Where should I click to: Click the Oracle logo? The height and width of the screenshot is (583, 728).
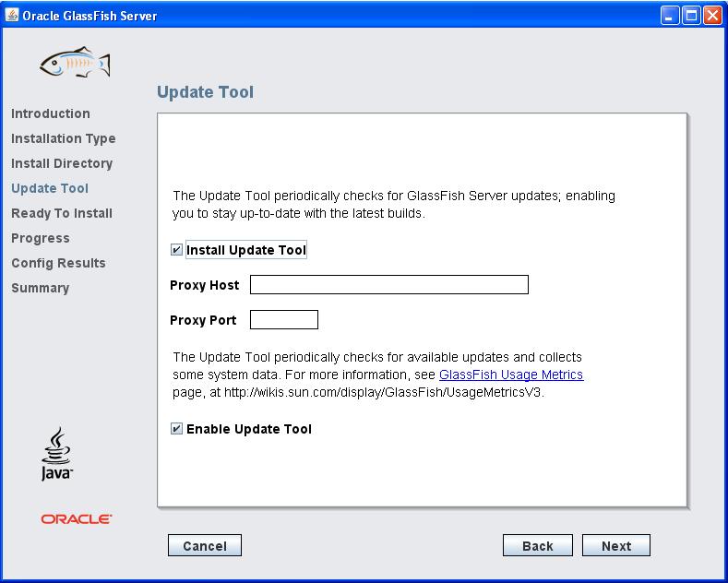click(77, 519)
